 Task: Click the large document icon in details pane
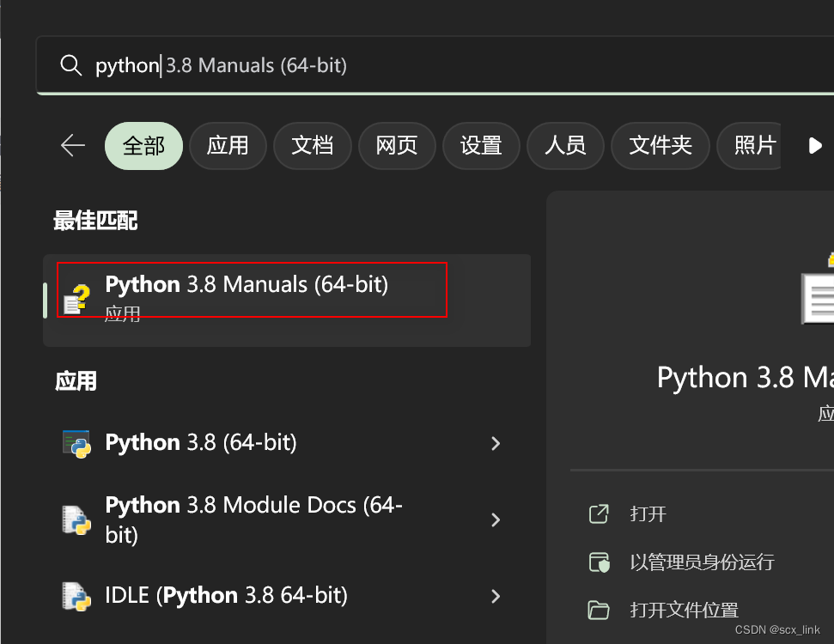pyautogui.click(x=818, y=290)
